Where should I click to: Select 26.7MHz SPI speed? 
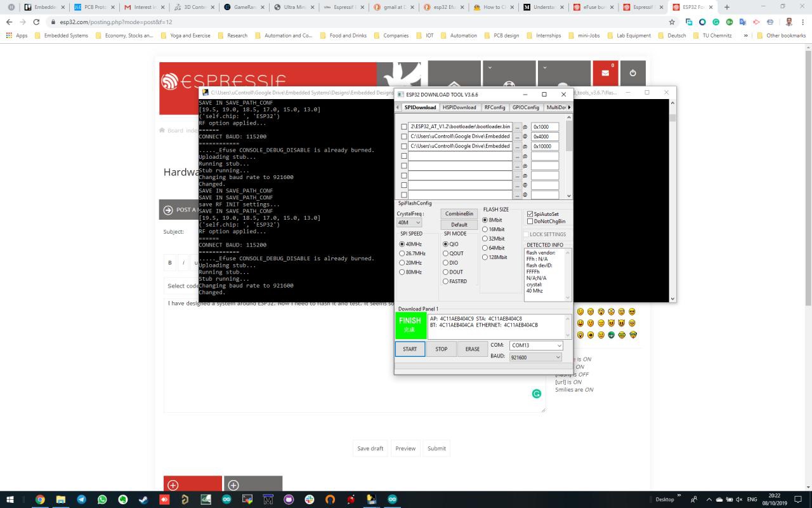pos(402,253)
